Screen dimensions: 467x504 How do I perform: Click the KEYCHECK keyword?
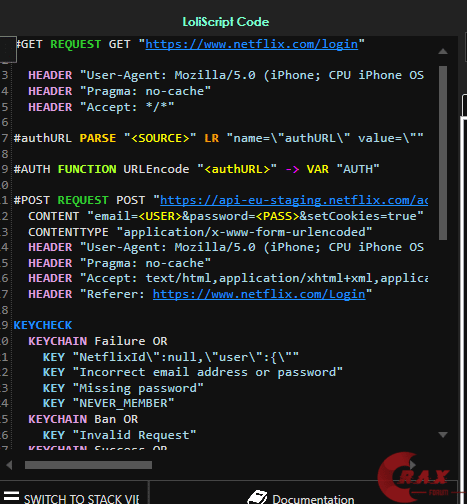coord(43,325)
